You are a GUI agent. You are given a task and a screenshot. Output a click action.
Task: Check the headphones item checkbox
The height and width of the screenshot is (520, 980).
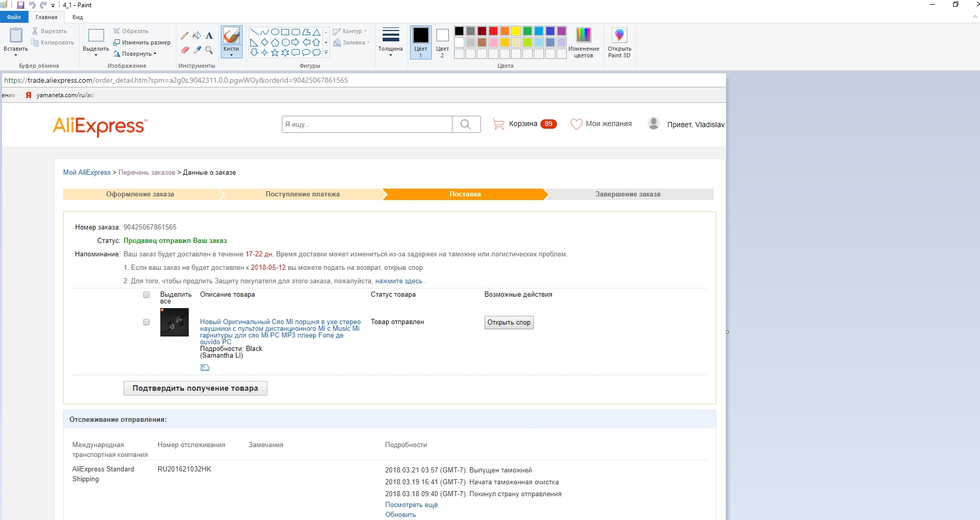146,322
